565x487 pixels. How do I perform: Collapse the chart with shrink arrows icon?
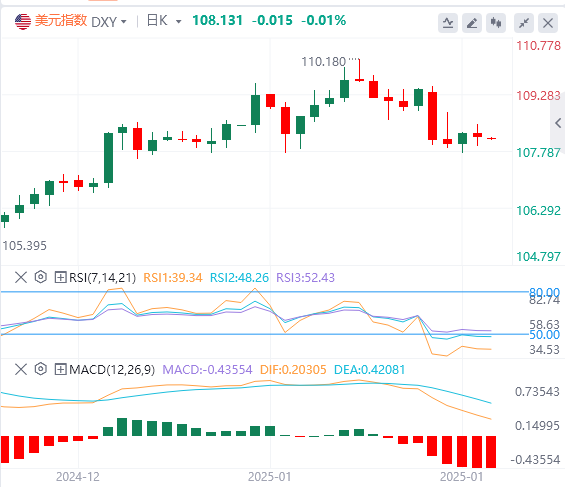point(524,23)
